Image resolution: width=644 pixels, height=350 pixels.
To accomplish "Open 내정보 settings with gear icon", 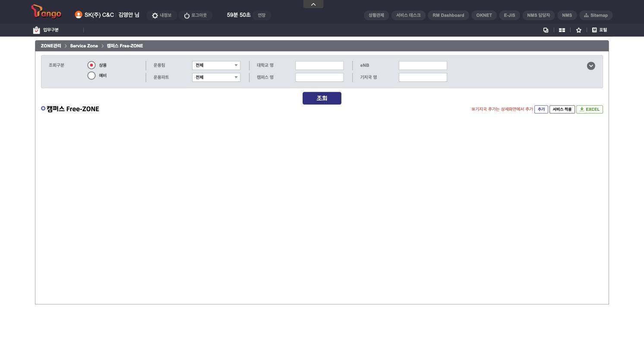I will click(x=161, y=16).
